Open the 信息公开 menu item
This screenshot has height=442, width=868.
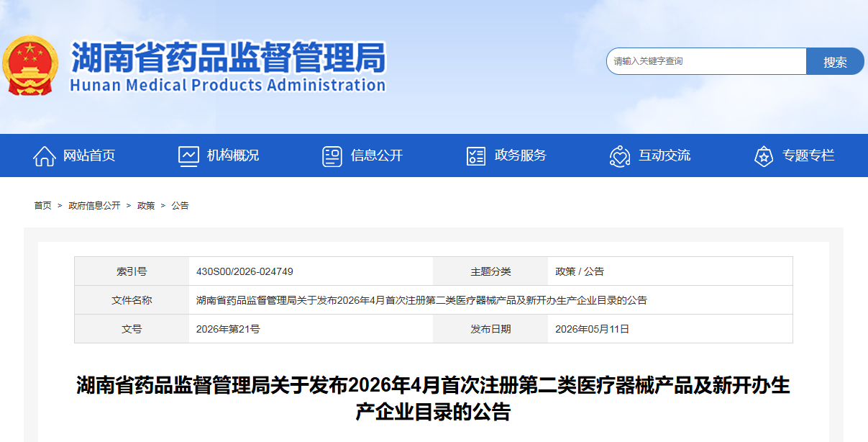tap(377, 155)
